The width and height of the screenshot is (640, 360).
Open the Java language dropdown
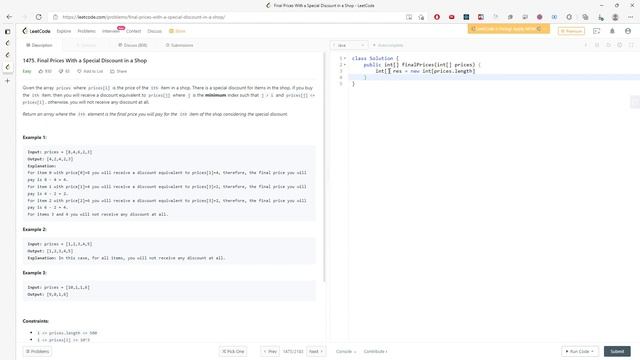coord(349,45)
